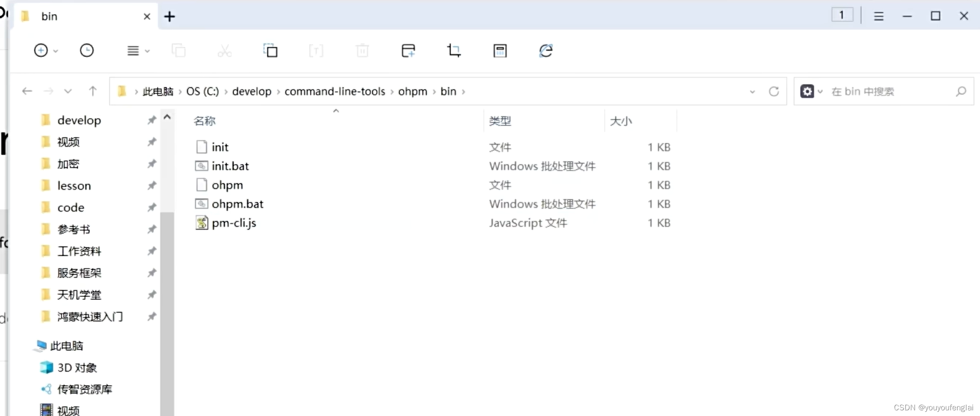Go forward with the right arrow
Viewport: 980px width, 416px height.
click(48, 91)
